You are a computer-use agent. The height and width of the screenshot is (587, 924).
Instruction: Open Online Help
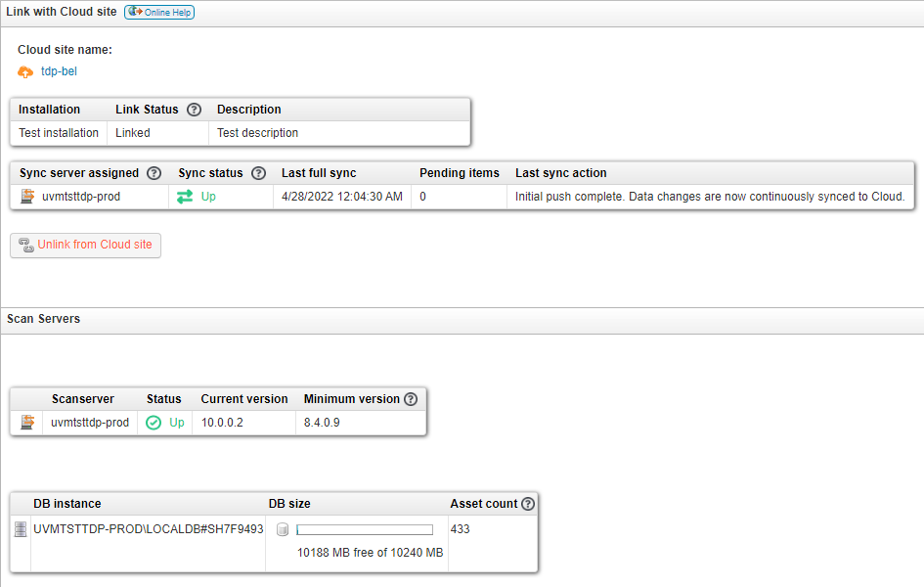coord(158,12)
